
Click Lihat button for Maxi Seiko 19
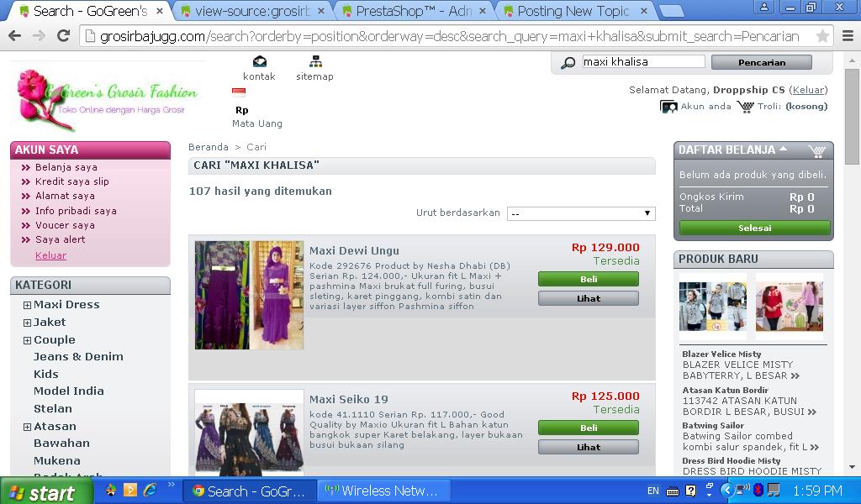click(589, 447)
